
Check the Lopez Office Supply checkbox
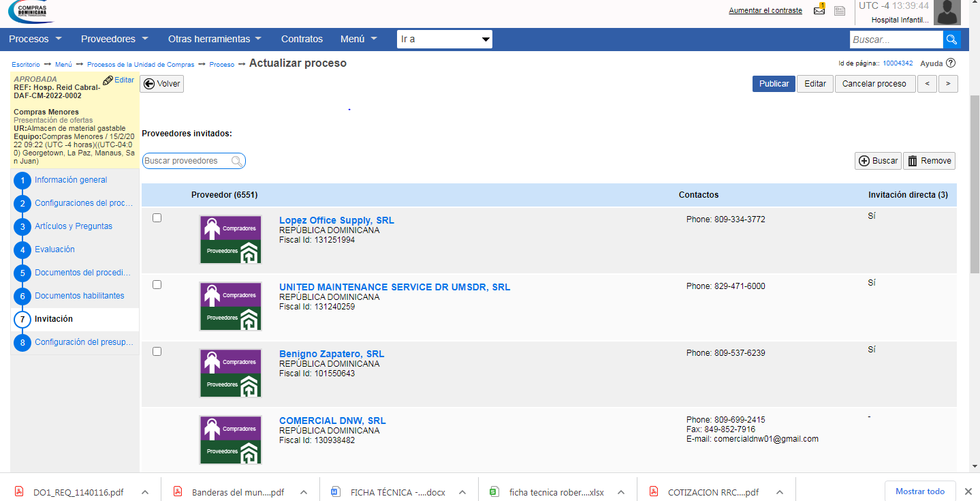(x=157, y=218)
